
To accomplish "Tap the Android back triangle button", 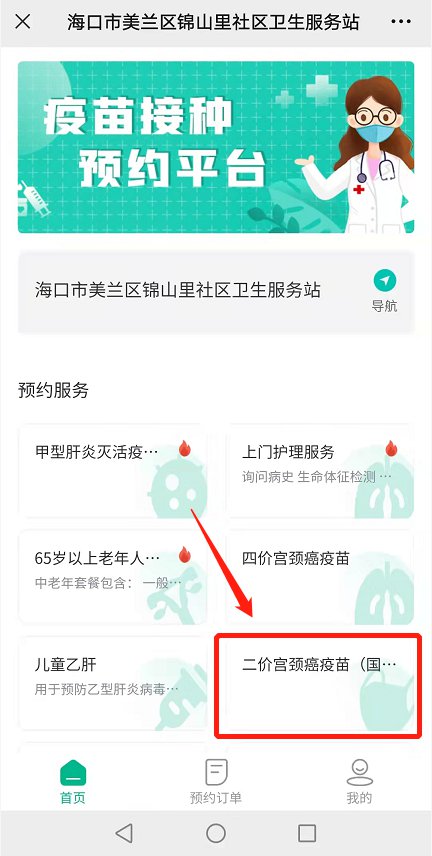I will coord(125,833).
